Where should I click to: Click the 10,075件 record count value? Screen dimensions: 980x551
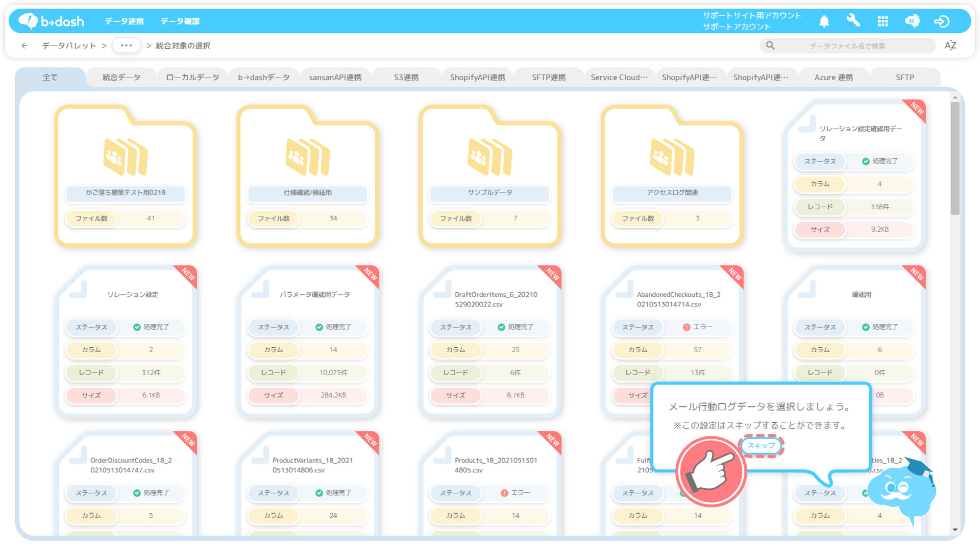click(x=333, y=373)
